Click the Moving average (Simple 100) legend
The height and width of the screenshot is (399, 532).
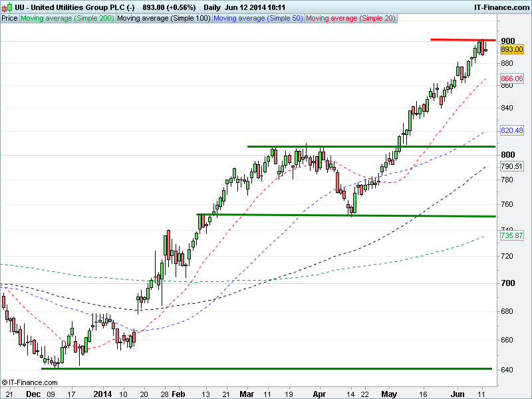163,19
